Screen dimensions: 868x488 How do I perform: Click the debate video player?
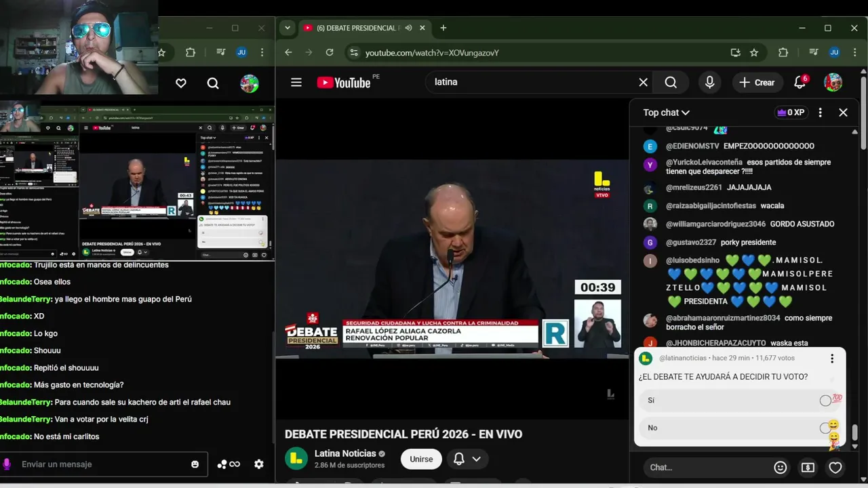click(x=452, y=258)
